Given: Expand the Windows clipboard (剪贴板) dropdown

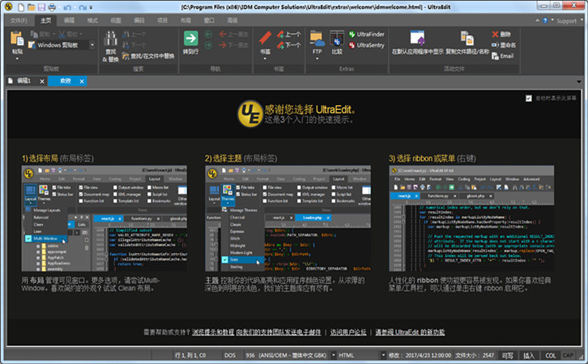Looking at the screenshot, I should pyautogui.click(x=92, y=45).
